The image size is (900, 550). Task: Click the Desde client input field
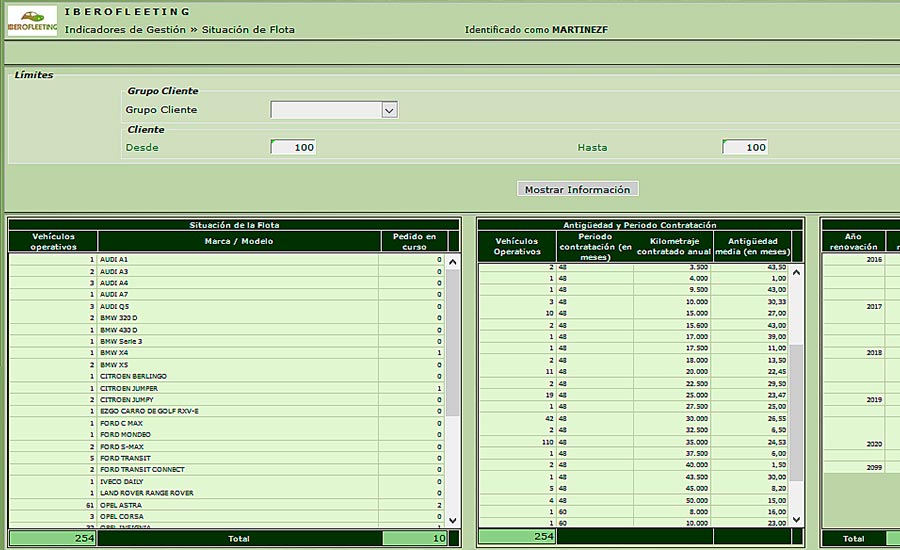293,147
